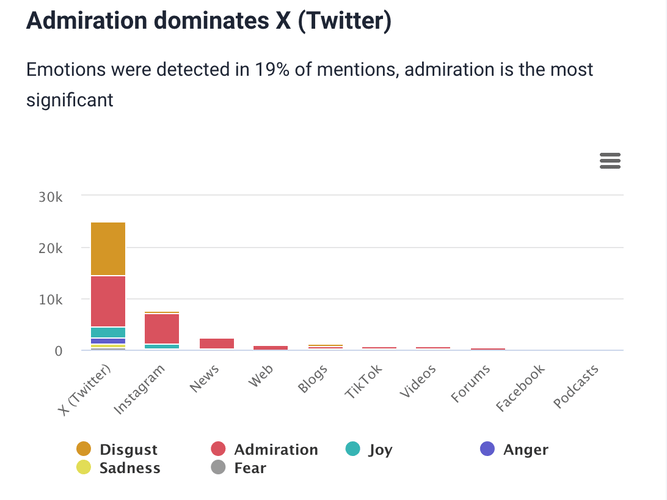Screen dimensions: 667x500
Task: Toggle the Admiration legend series
Action: point(275,450)
